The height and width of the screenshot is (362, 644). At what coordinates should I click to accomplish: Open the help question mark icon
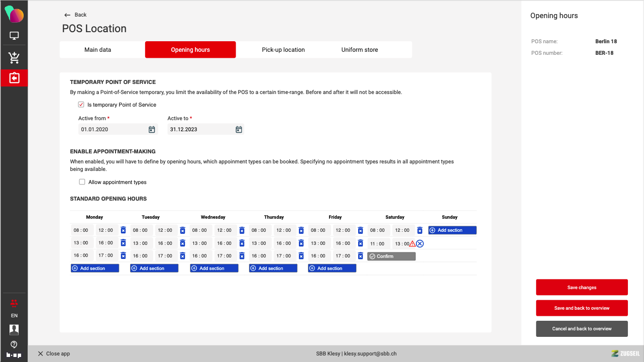[14, 344]
